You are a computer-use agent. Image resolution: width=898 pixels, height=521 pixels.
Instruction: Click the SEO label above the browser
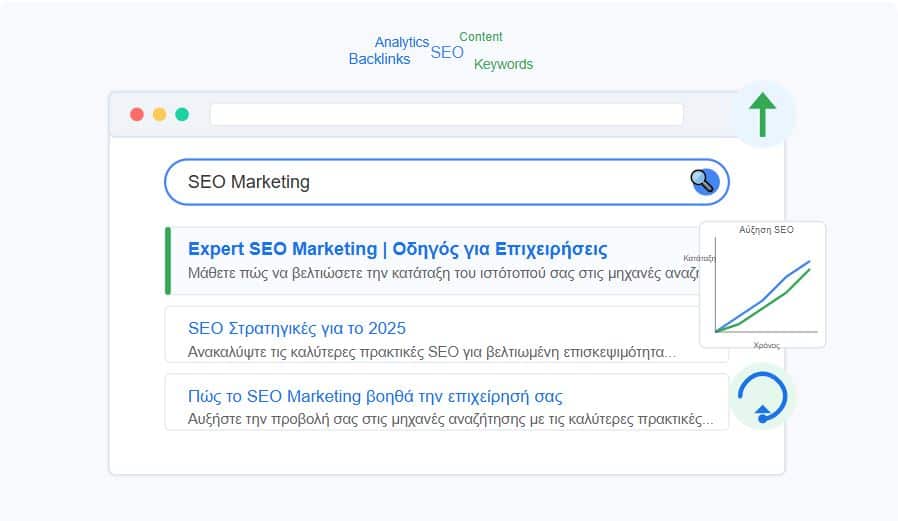point(447,52)
